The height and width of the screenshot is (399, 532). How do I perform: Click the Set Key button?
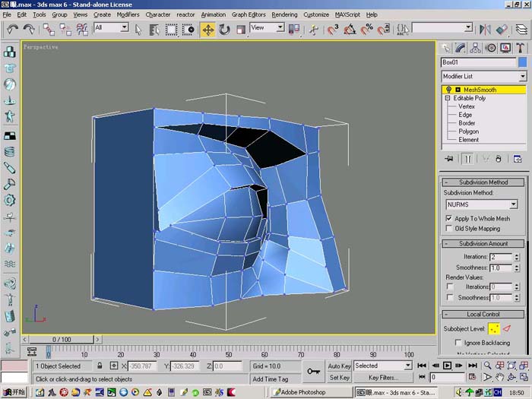[339, 377]
